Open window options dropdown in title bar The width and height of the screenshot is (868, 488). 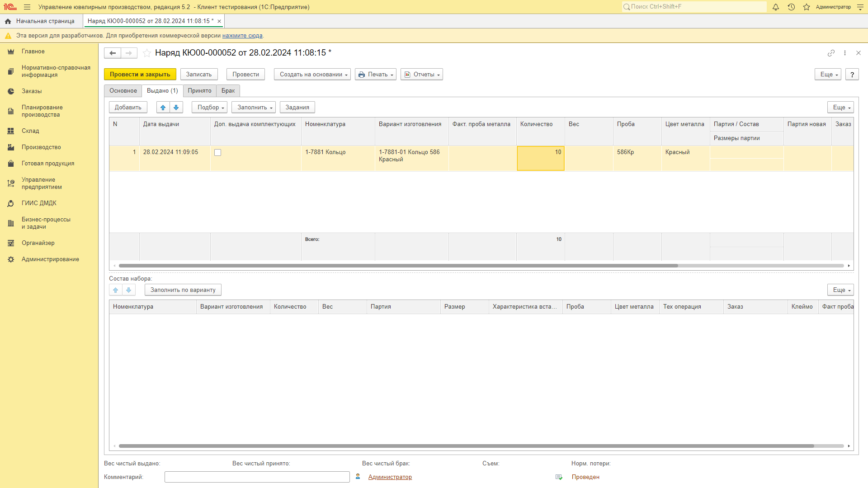(860, 7)
